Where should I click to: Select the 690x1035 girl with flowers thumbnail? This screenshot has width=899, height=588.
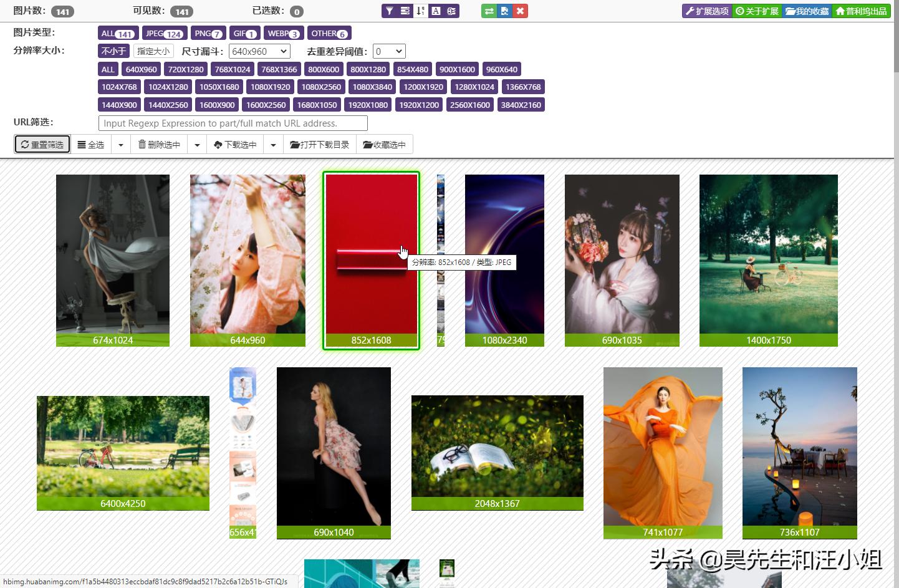pos(622,260)
